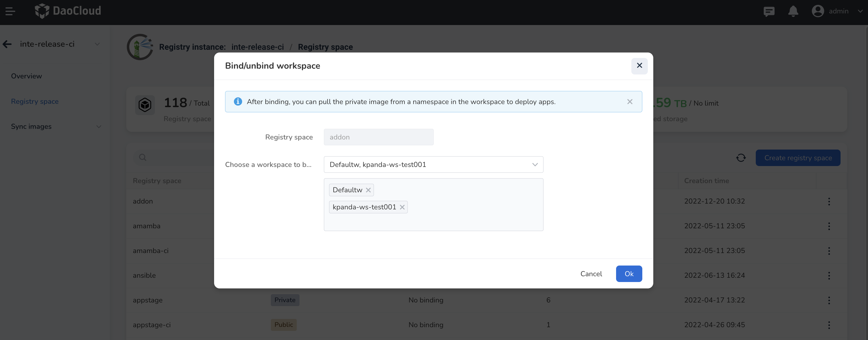Refresh the registry space list
This screenshot has height=340, width=868.
tap(741, 158)
